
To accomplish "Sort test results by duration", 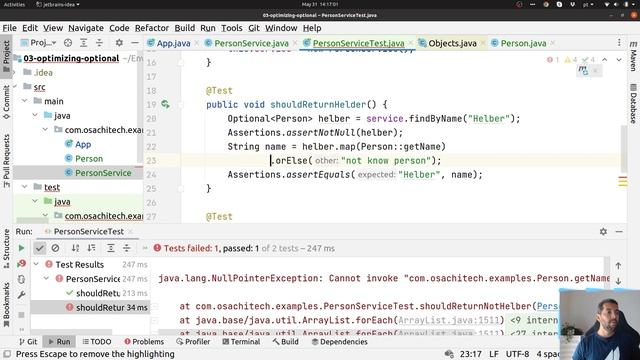I will pyautogui.click(x=91, y=248).
